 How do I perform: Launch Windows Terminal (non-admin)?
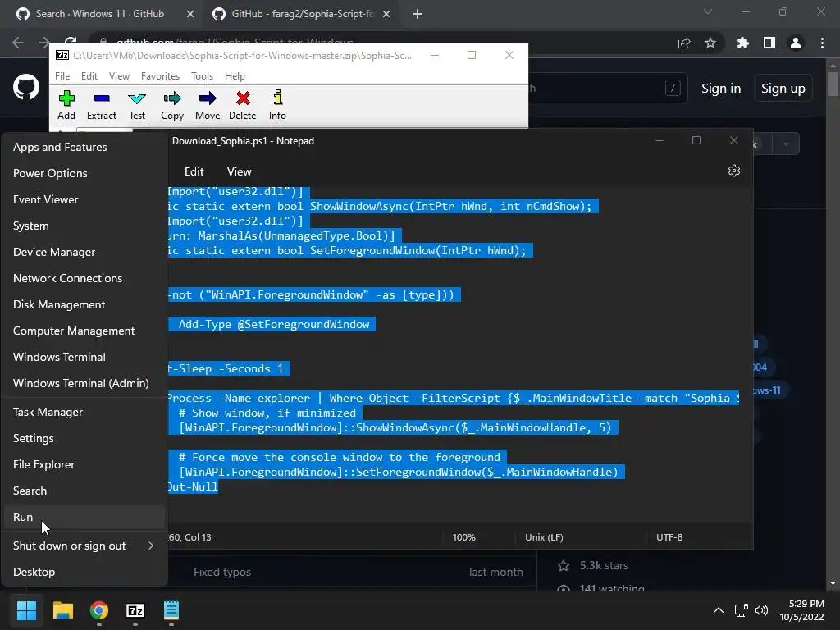pyautogui.click(x=84, y=357)
